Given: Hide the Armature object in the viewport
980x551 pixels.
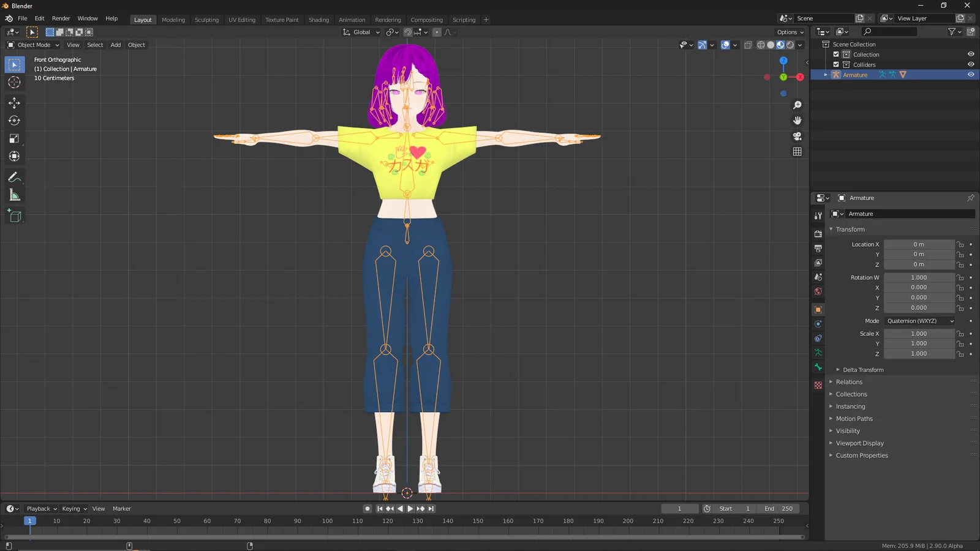Looking at the screenshot, I should (x=970, y=74).
